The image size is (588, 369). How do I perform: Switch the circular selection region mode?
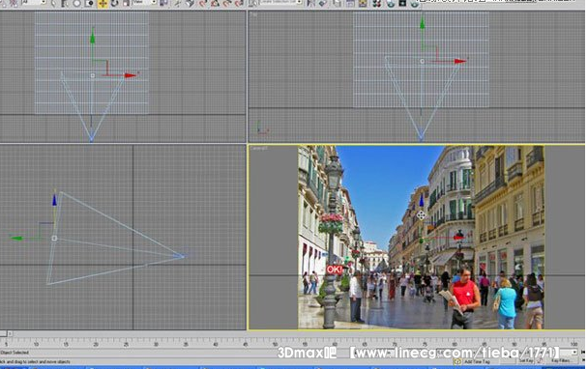(x=76, y=4)
